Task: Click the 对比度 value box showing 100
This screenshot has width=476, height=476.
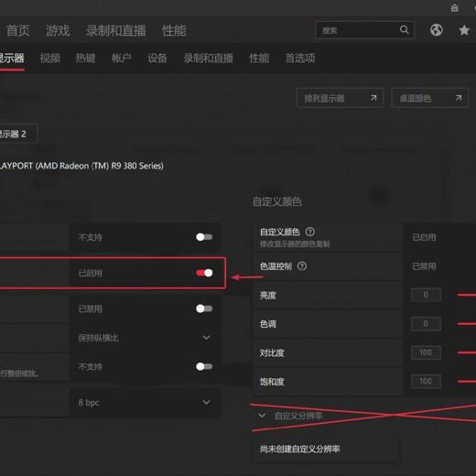Action: (x=426, y=352)
